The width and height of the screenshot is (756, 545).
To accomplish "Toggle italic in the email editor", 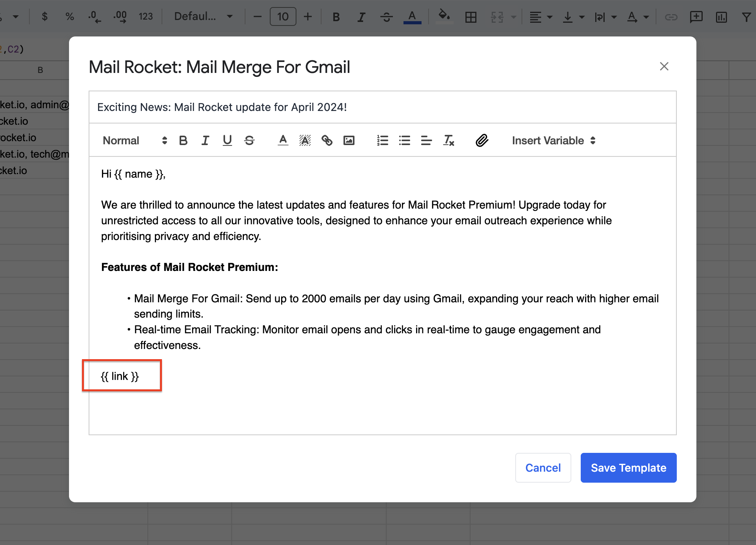I will [205, 140].
